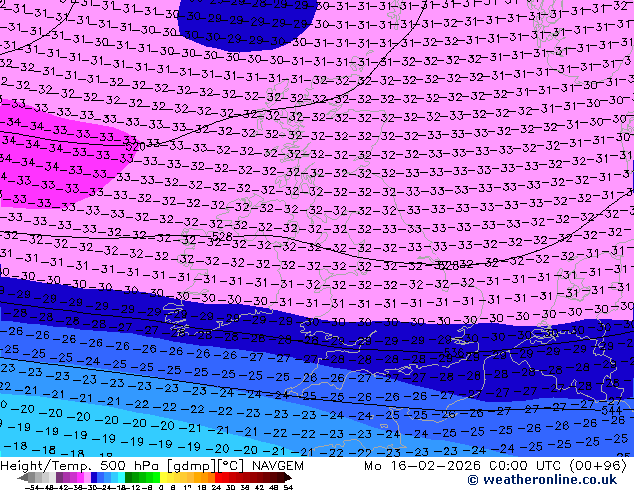Screen dimensions: 634x490
Task: Click the dark maroon right arrow of color scale
Action: (288, 477)
